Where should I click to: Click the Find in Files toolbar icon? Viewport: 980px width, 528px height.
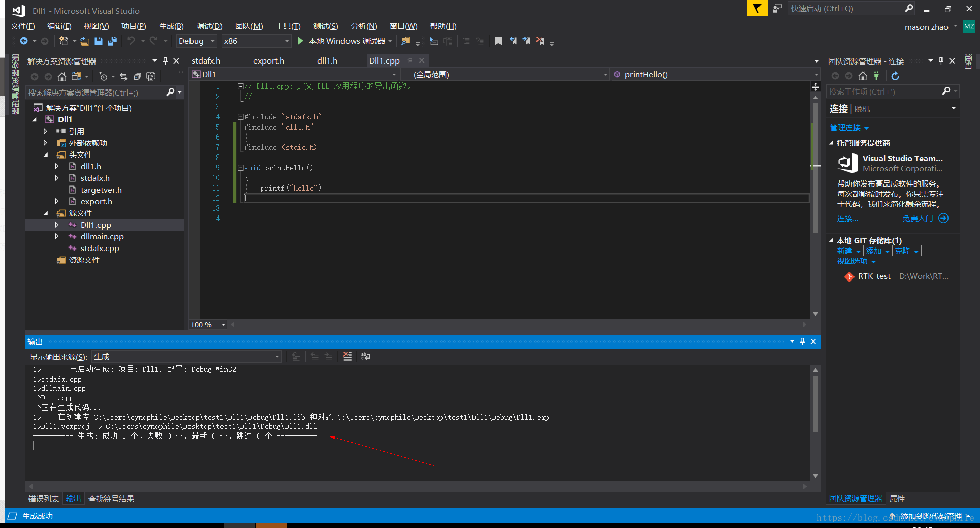[x=406, y=41]
